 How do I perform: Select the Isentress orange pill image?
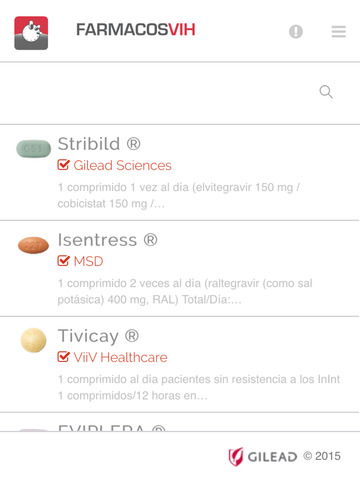pyautogui.click(x=33, y=245)
